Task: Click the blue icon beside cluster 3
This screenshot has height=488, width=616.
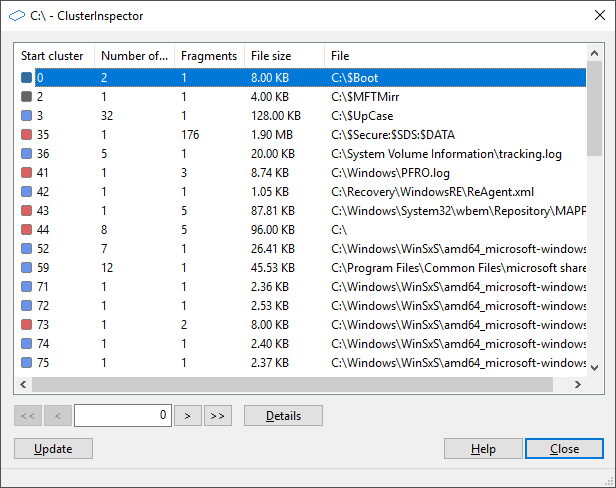Action: click(26, 116)
